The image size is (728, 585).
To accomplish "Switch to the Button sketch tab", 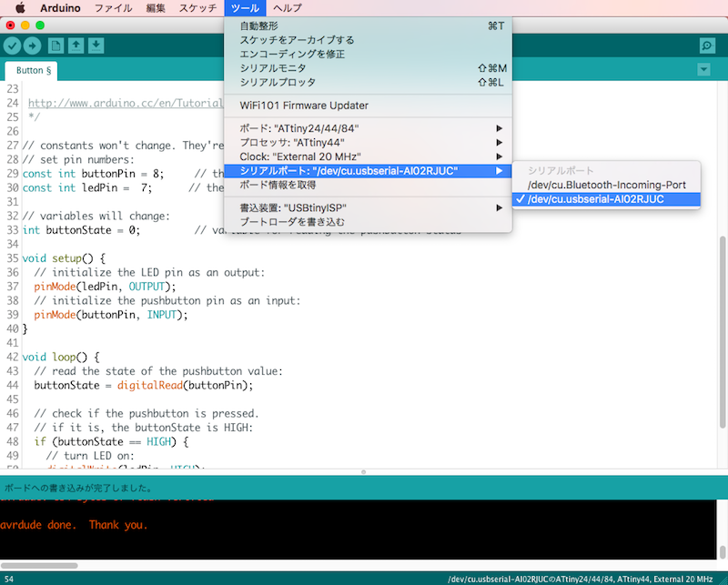I will tap(32, 71).
